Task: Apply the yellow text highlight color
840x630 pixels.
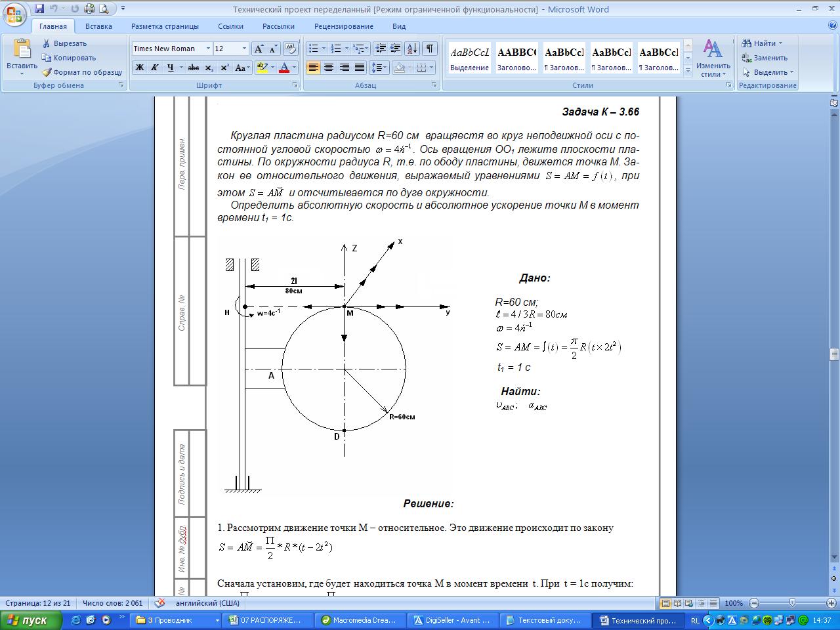Action: [x=262, y=67]
